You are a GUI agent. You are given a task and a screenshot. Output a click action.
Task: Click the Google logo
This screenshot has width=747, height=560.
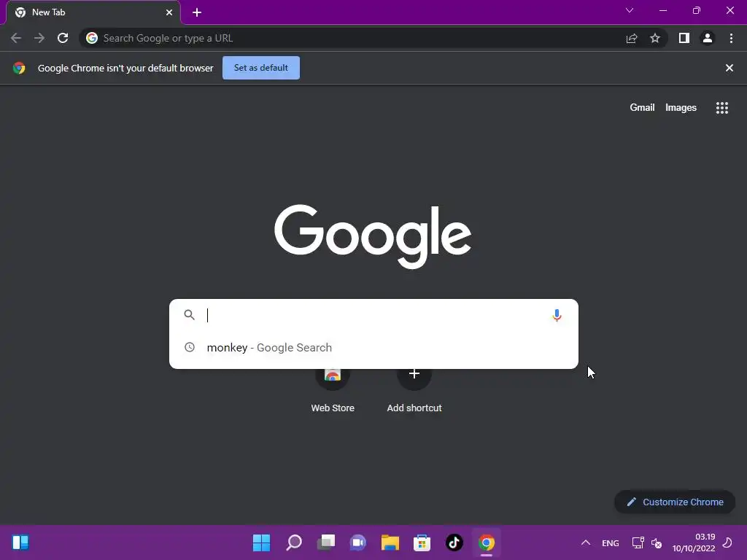[373, 236]
